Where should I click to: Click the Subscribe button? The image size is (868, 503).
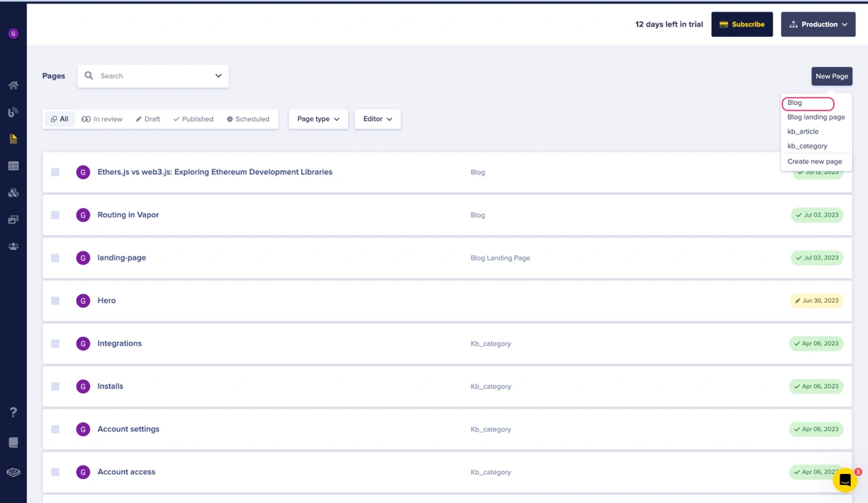tap(741, 25)
